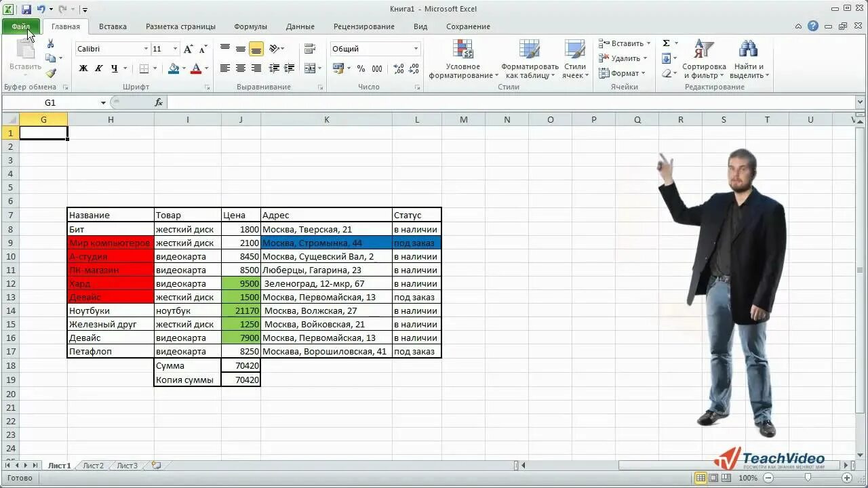Viewport: 868px width, 488px height.
Task: Click the Normal view icon in status bar
Action: pyautogui.click(x=701, y=478)
